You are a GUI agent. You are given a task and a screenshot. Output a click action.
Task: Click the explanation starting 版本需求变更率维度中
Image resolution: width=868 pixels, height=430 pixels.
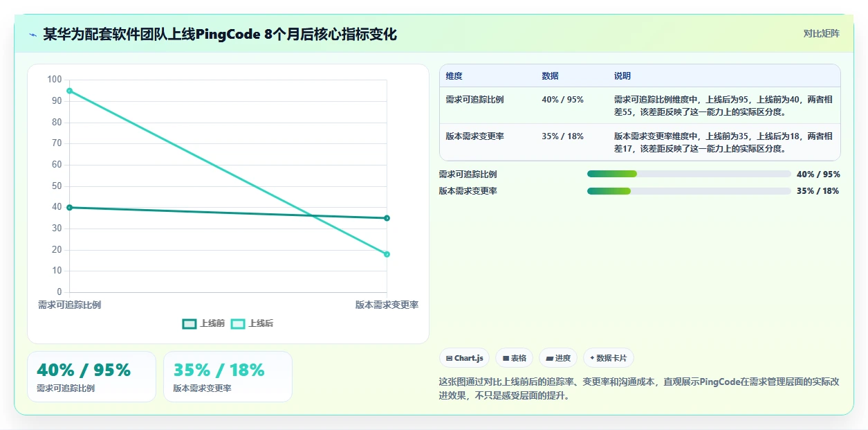click(723, 142)
